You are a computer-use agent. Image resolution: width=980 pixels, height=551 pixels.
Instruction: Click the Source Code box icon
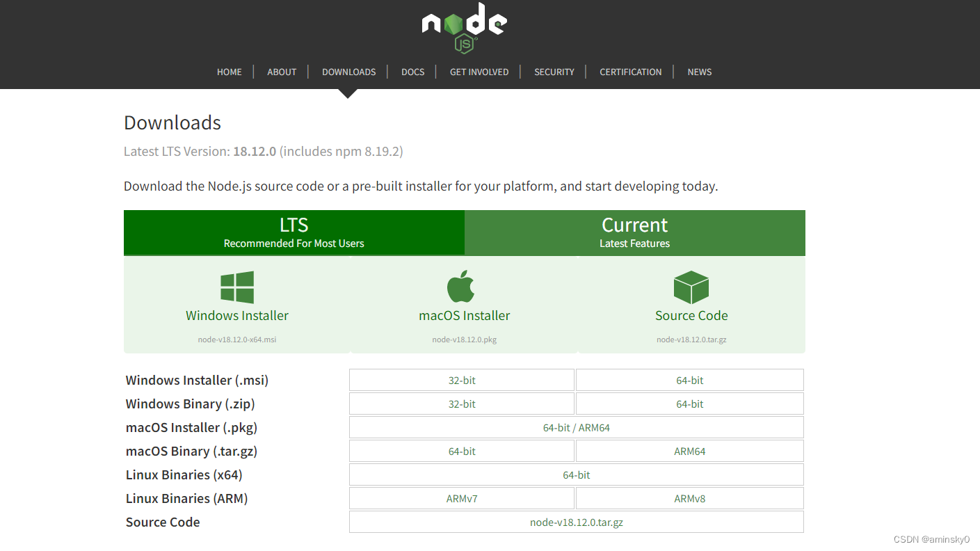tap(691, 287)
